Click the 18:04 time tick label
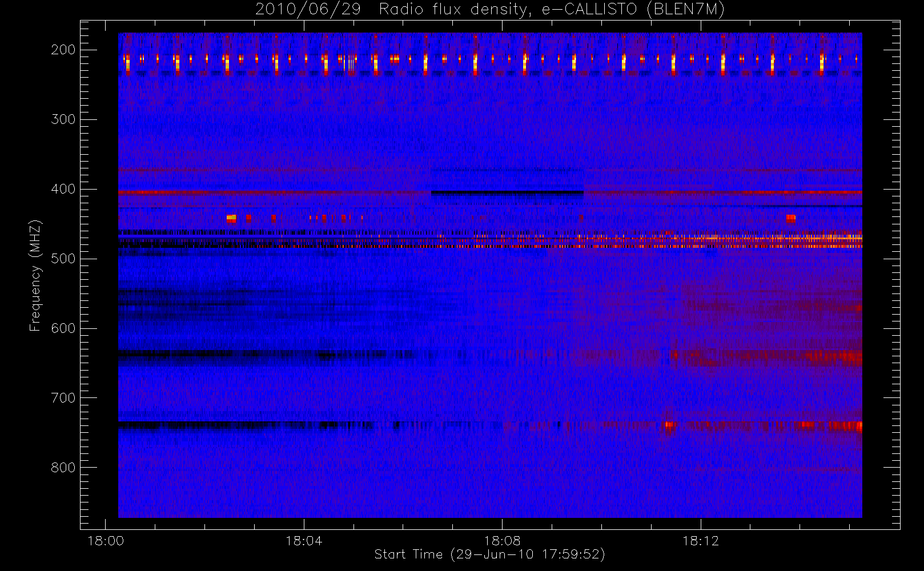The width and height of the screenshot is (924, 571). click(x=304, y=541)
